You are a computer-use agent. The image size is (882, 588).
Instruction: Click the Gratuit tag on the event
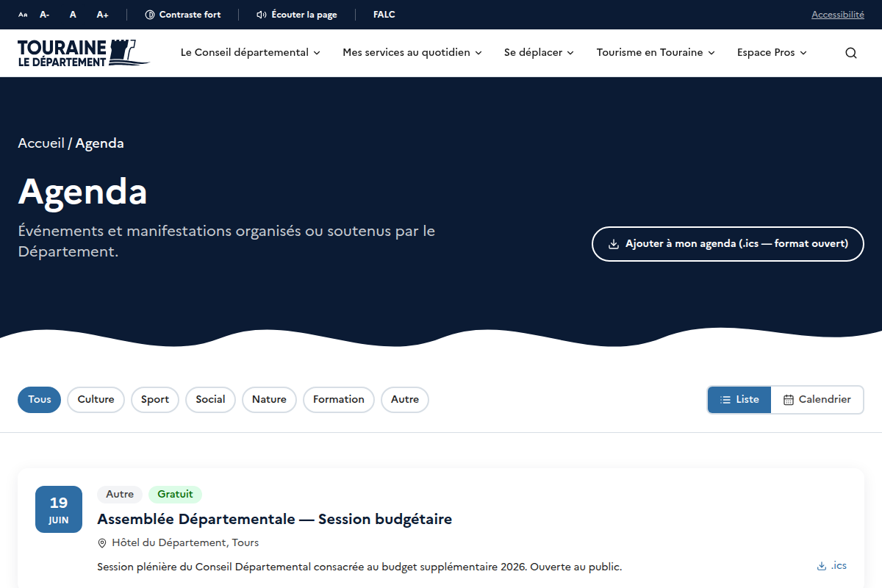click(175, 495)
